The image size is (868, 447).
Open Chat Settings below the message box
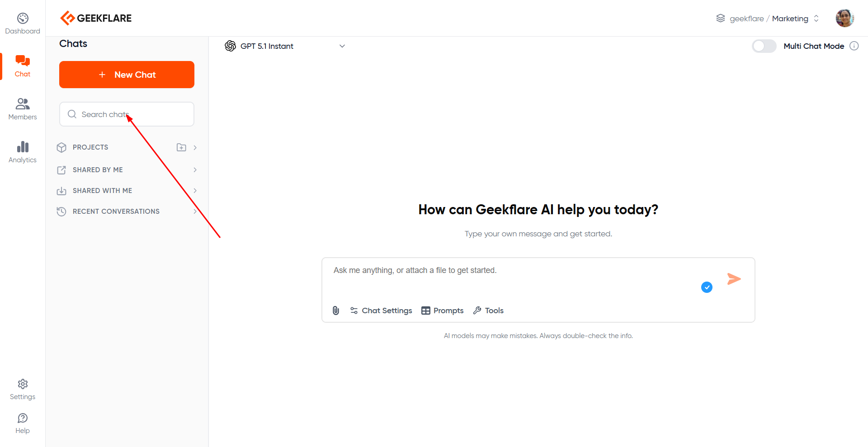point(381,311)
